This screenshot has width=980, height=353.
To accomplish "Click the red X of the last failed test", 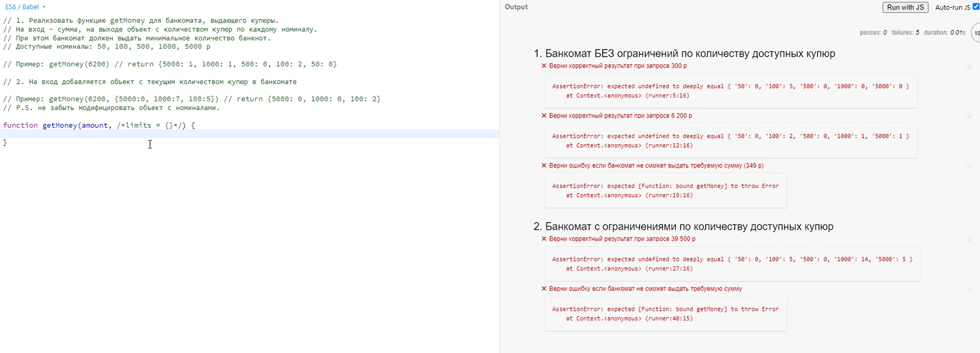I will click(x=544, y=289).
